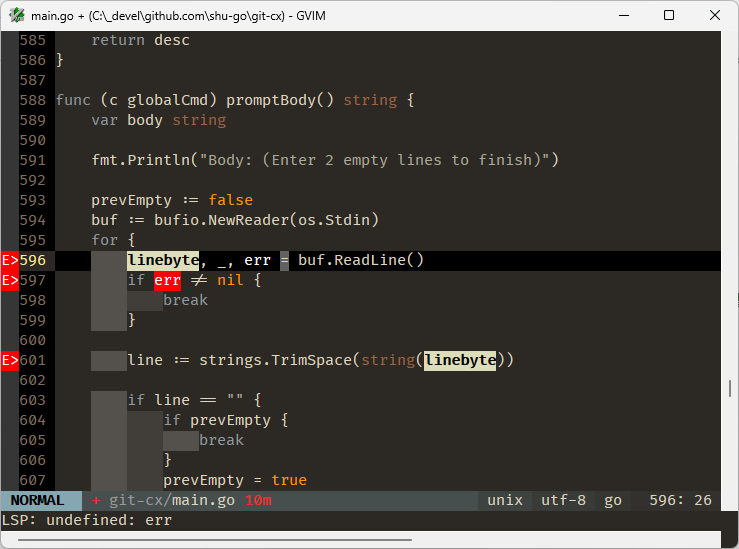Click the utf-8 encoding indicator
This screenshot has height=549, width=739.
tap(563, 500)
